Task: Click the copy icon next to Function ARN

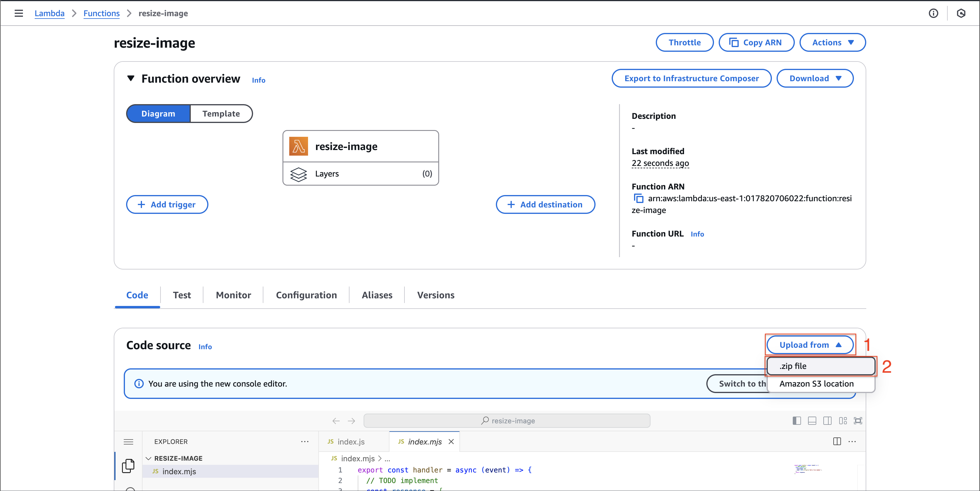Action: click(637, 199)
